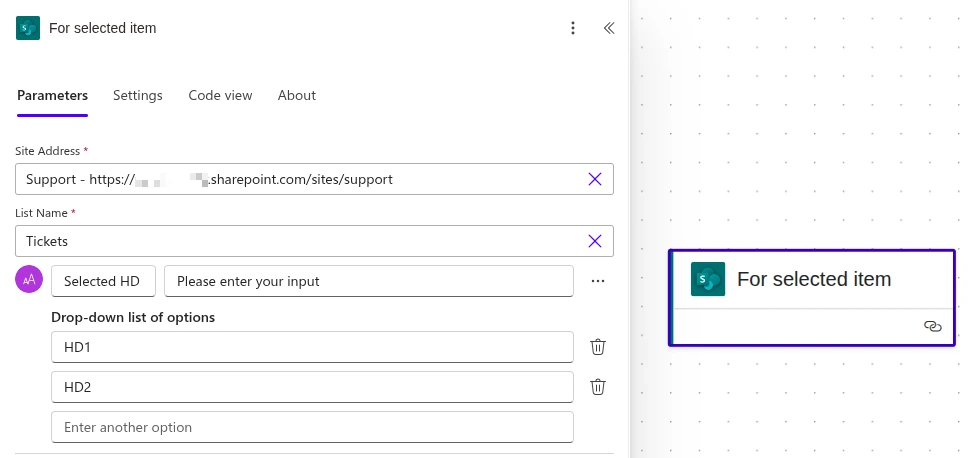Collapse the panel with double chevron icon
Viewport: 972px width, 458px height.
pyautogui.click(x=609, y=28)
